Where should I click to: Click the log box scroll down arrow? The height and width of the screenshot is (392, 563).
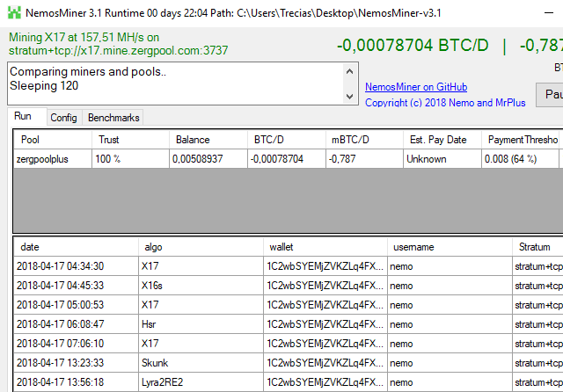click(x=349, y=96)
